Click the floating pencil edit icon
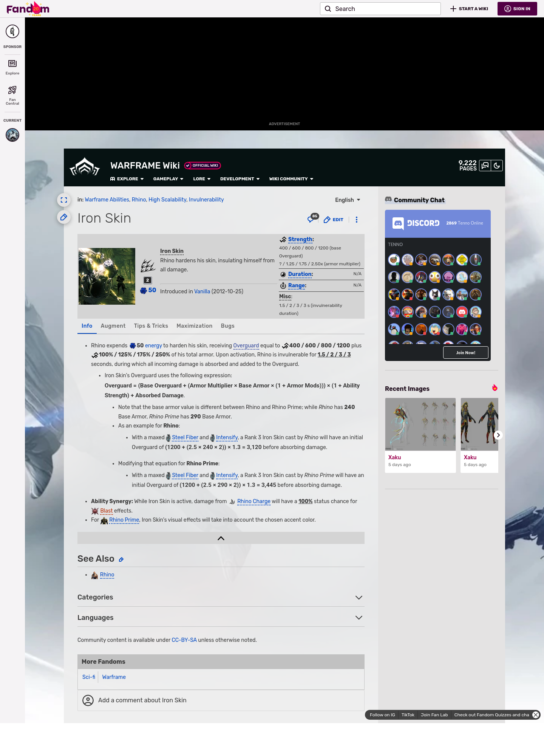Image resolution: width=544 pixels, height=756 pixels. click(64, 217)
